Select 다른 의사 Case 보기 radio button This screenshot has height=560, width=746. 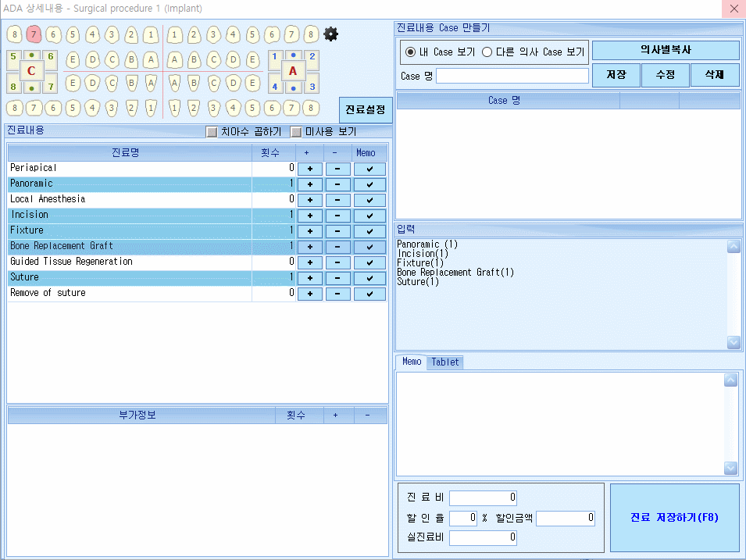point(487,52)
